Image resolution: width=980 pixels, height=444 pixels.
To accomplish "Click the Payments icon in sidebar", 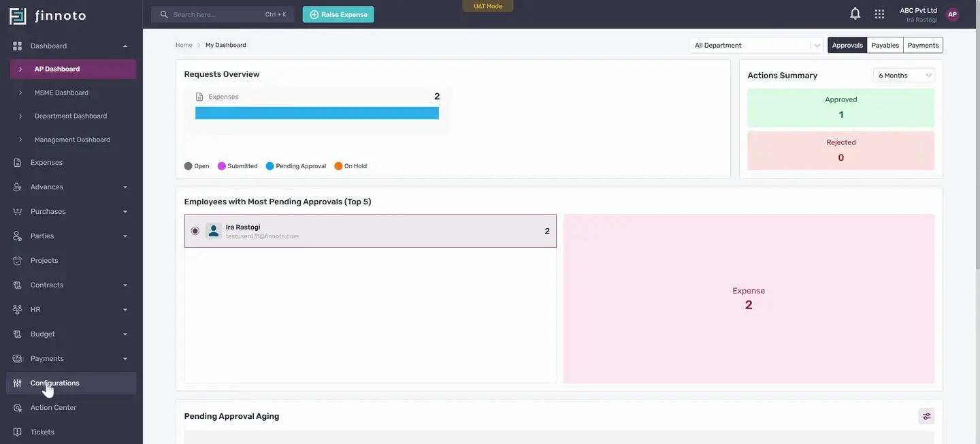I will pyautogui.click(x=18, y=358).
